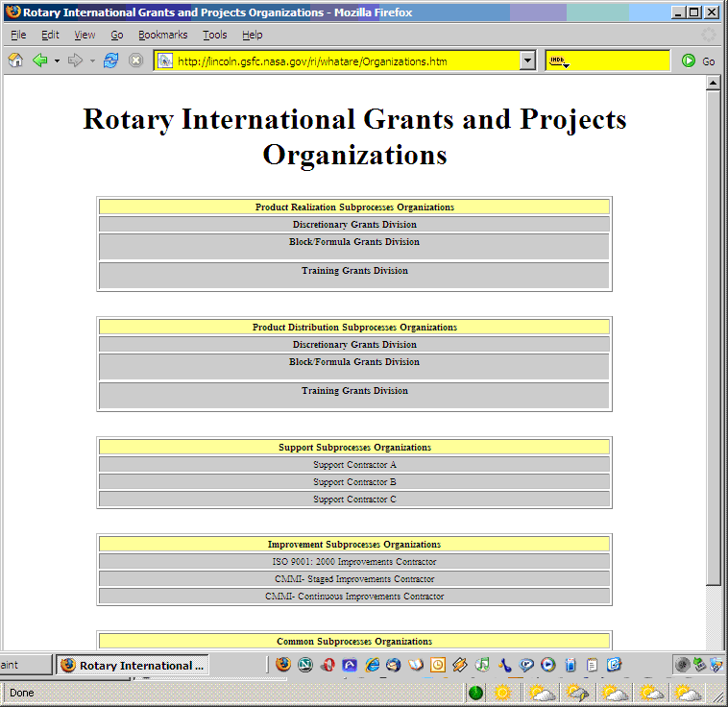Click the greyed Forward arrow
Screen dimensions: 728x707
pos(75,61)
